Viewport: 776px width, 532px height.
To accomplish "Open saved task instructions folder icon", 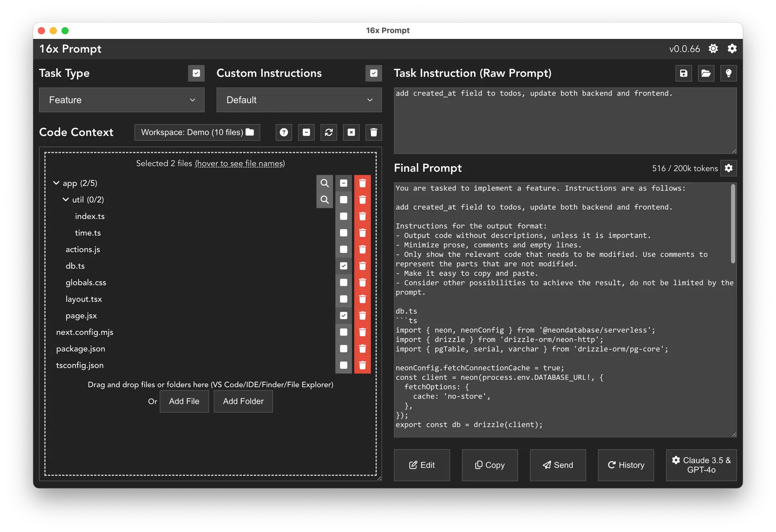I will (706, 73).
